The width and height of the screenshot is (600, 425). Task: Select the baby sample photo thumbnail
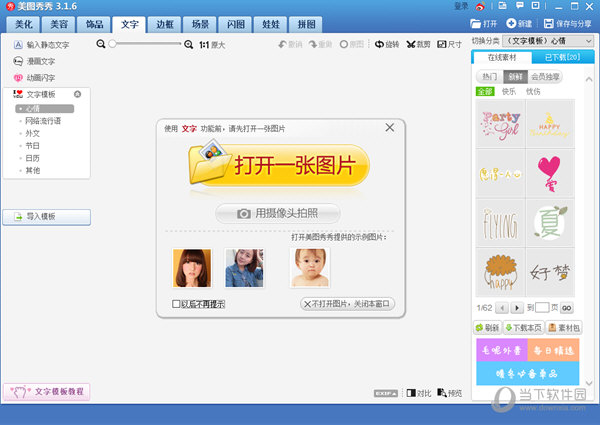pyautogui.click(x=310, y=268)
